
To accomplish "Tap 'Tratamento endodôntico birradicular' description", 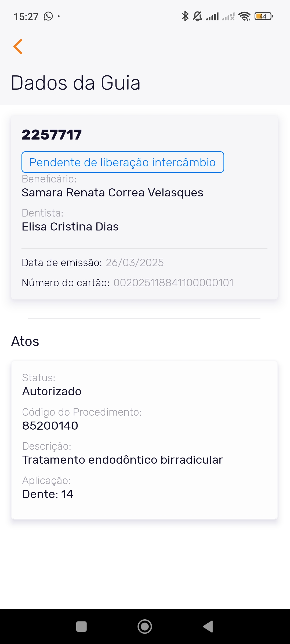I will click(122, 460).
